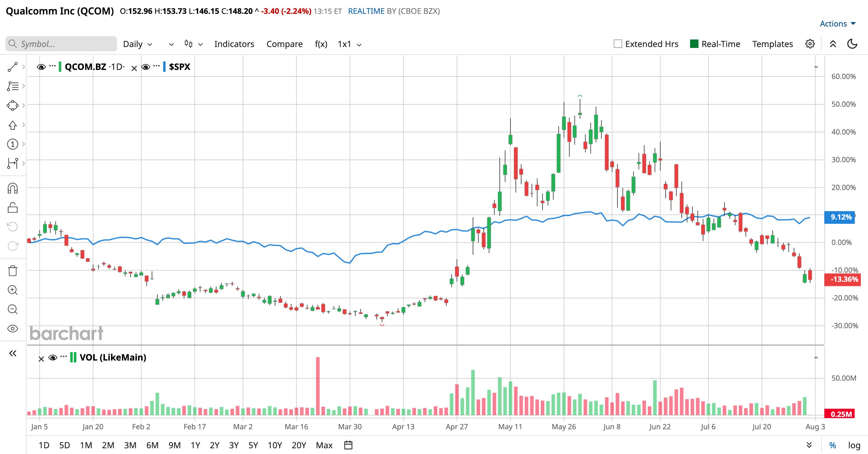Set the range to 1Y
The height and width of the screenshot is (454, 868).
[195, 445]
